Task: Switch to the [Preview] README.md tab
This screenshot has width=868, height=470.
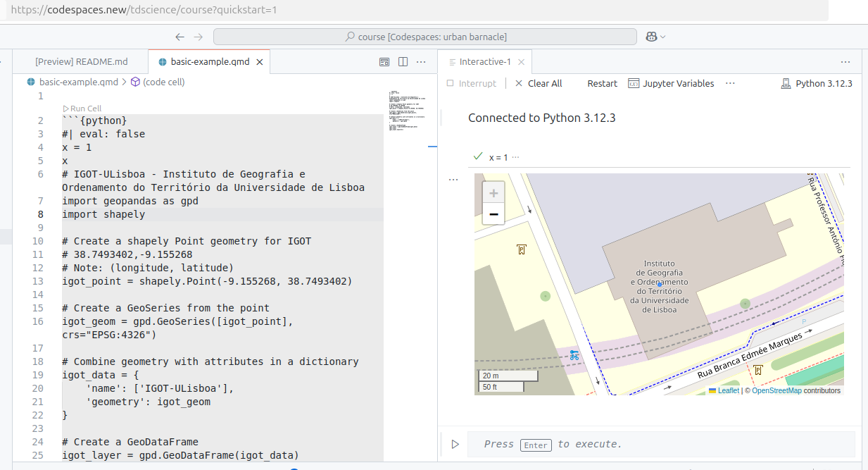Action: tap(81, 62)
